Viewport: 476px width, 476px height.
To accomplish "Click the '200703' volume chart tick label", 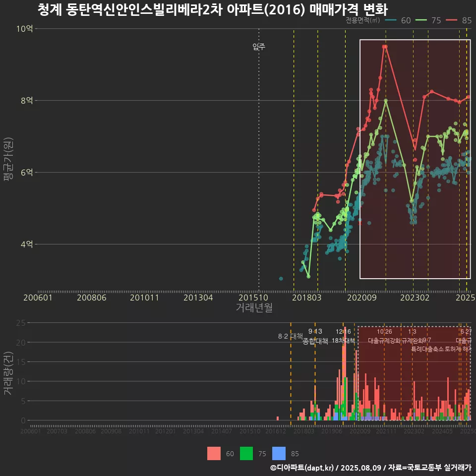I will pos(57,431).
